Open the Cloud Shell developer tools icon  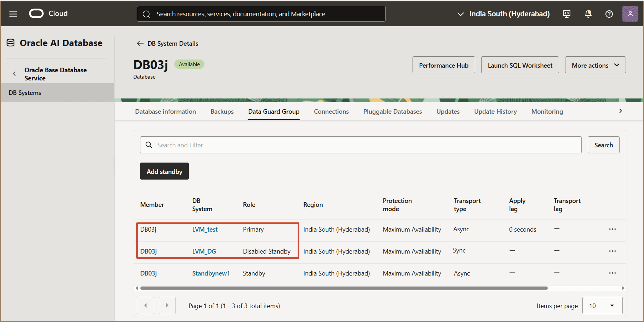click(566, 14)
